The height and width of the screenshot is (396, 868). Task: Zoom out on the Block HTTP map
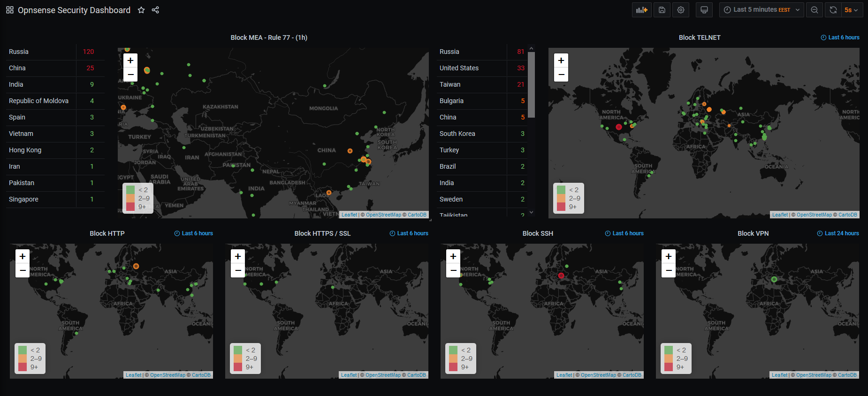(23, 270)
